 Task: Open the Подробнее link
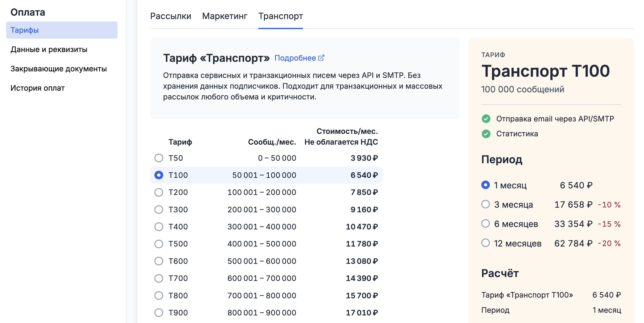tap(295, 57)
